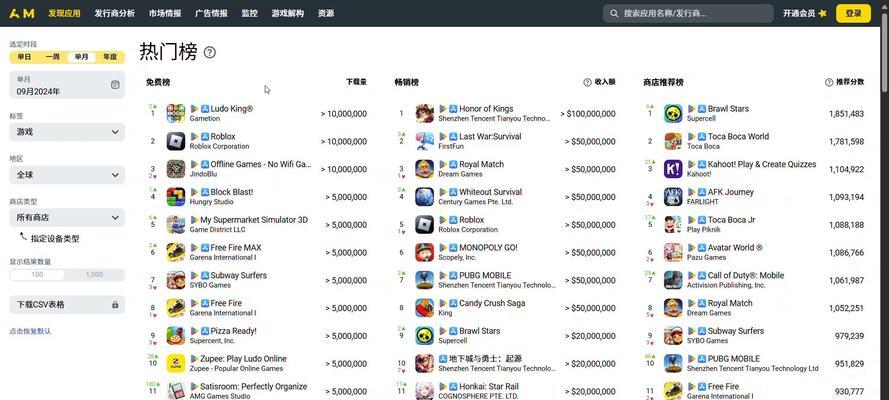The height and width of the screenshot is (400, 889).
Task: Set result count to 100
Action: 37,275
